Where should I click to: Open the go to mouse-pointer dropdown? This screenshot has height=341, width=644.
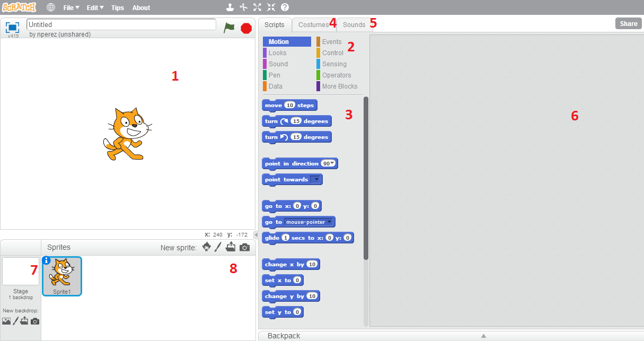point(330,222)
